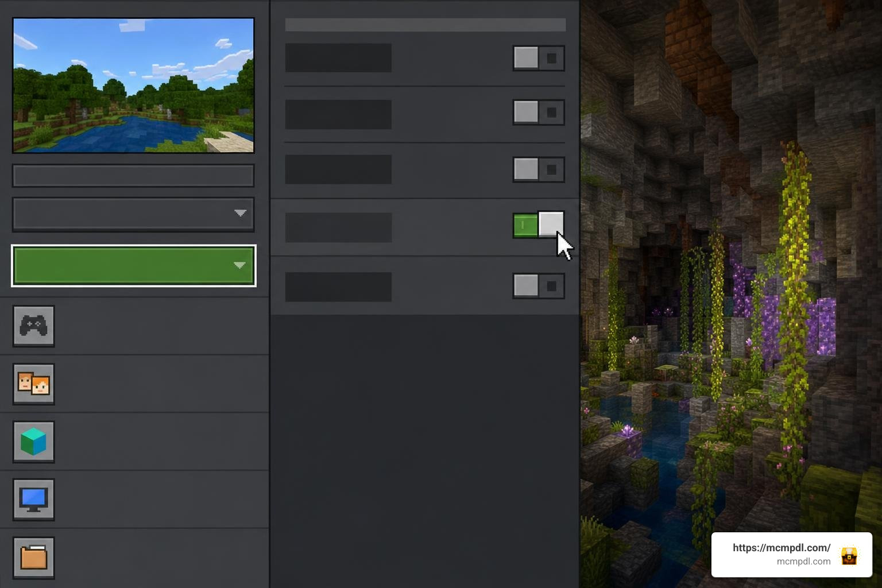
Task: Enable the second toggle in the settings list
Action: pyautogui.click(x=539, y=112)
